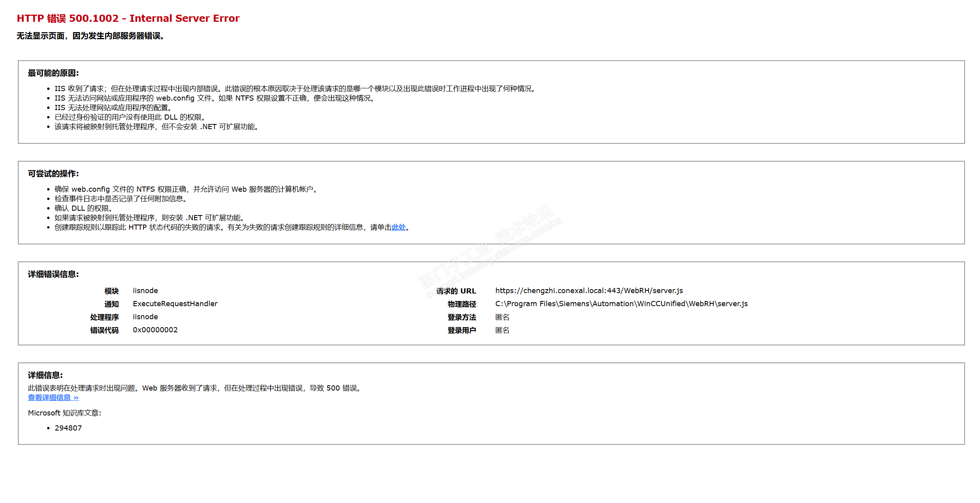Viewport: 980px width, 503px height.
Task: Click the '匿名' value beside 登录方法
Action: (x=502, y=317)
